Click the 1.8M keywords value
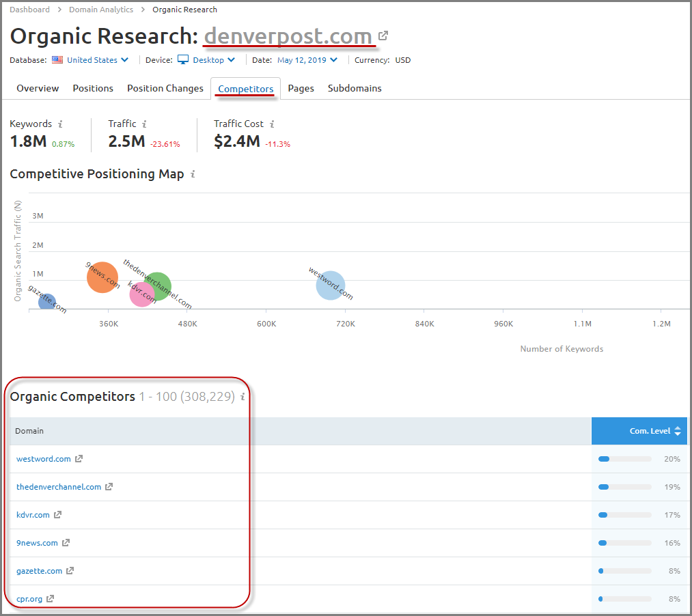 pos(28,141)
